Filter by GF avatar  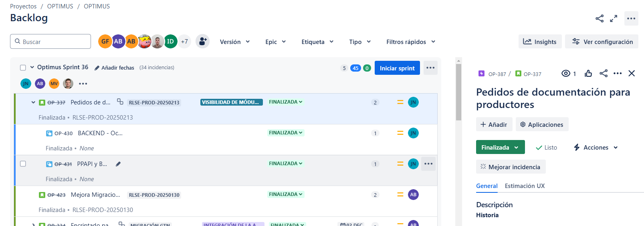pyautogui.click(x=105, y=41)
